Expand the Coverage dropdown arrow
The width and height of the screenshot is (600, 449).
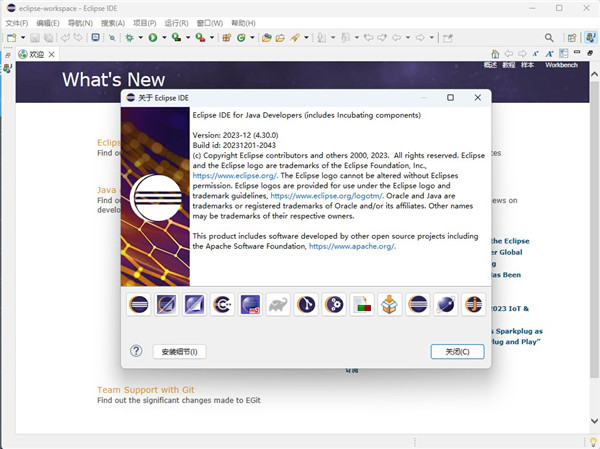[188, 38]
